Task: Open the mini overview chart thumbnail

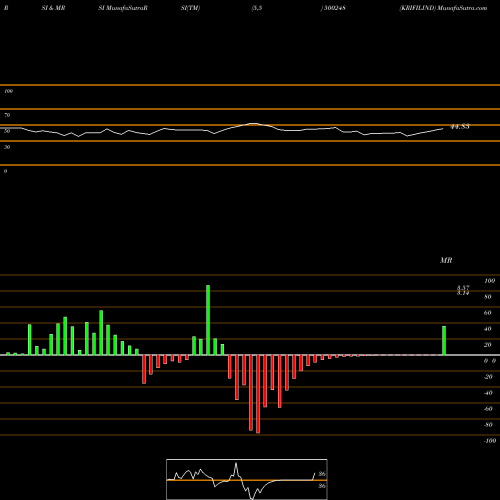Action: coord(247,479)
